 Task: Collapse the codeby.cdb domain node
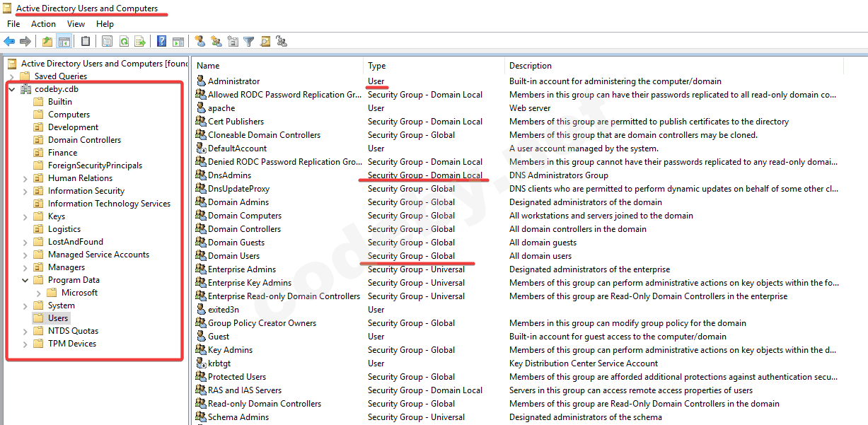tap(12, 89)
